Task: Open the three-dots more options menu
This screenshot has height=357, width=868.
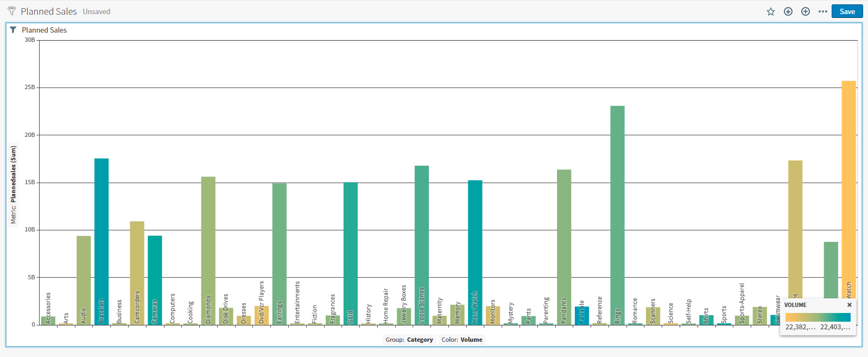Action: pyautogui.click(x=823, y=11)
